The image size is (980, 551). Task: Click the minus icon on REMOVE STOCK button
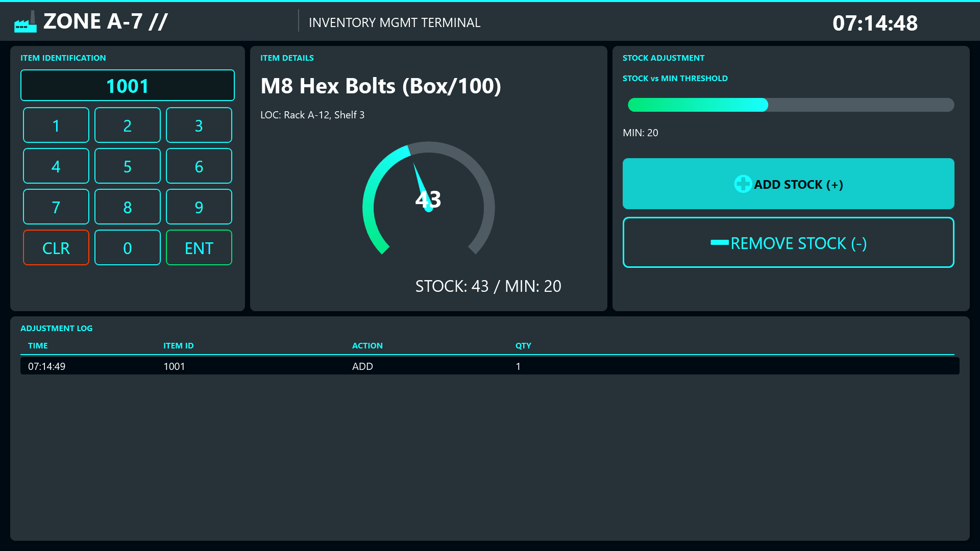click(x=721, y=243)
